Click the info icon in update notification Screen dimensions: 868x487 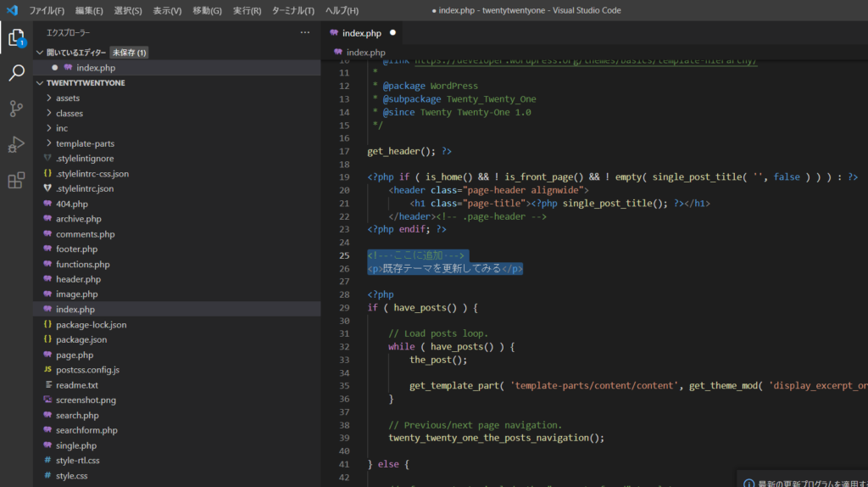(x=748, y=483)
